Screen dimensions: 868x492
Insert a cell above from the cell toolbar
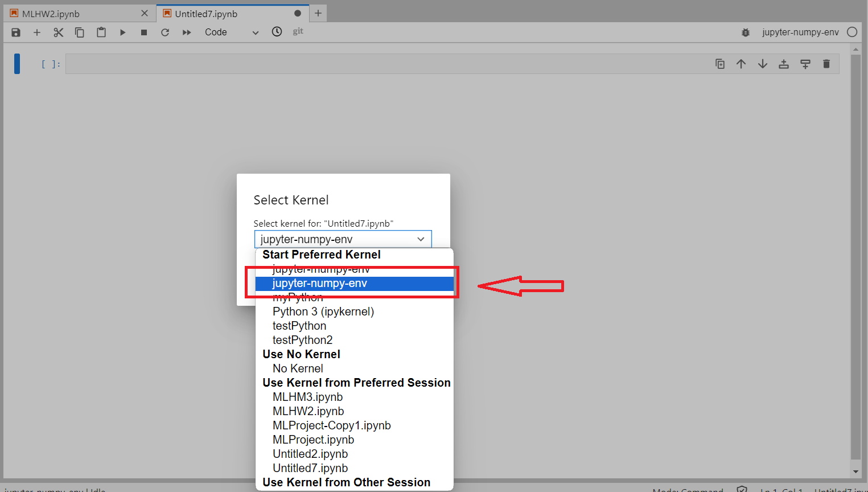(784, 64)
